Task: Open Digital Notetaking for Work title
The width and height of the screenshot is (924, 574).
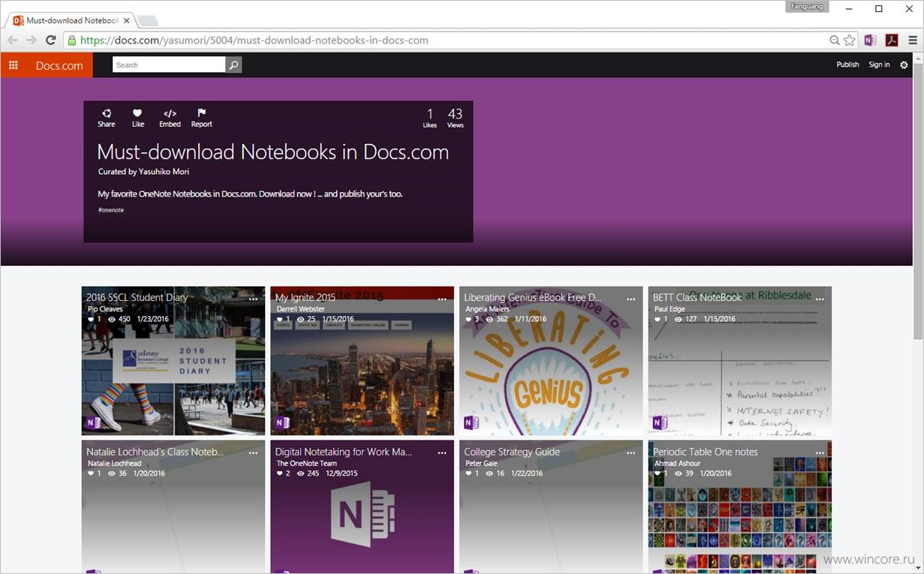Action: (344, 452)
